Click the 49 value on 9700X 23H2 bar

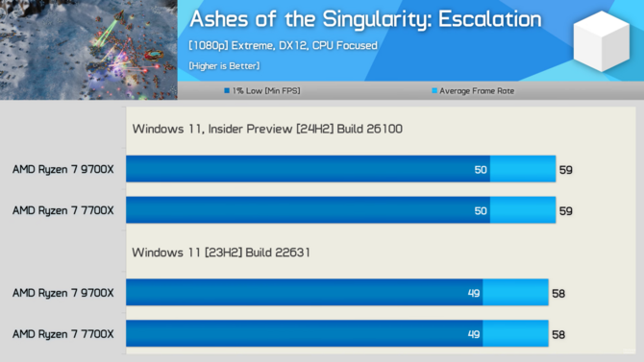pos(474,293)
